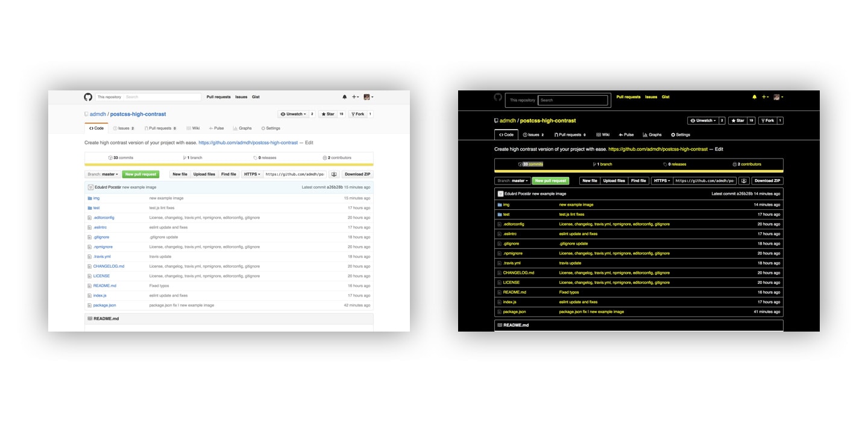This screenshot has width=868, height=422.
Task: Open Branch: master selector in the light screenshot
Action: click(x=102, y=174)
